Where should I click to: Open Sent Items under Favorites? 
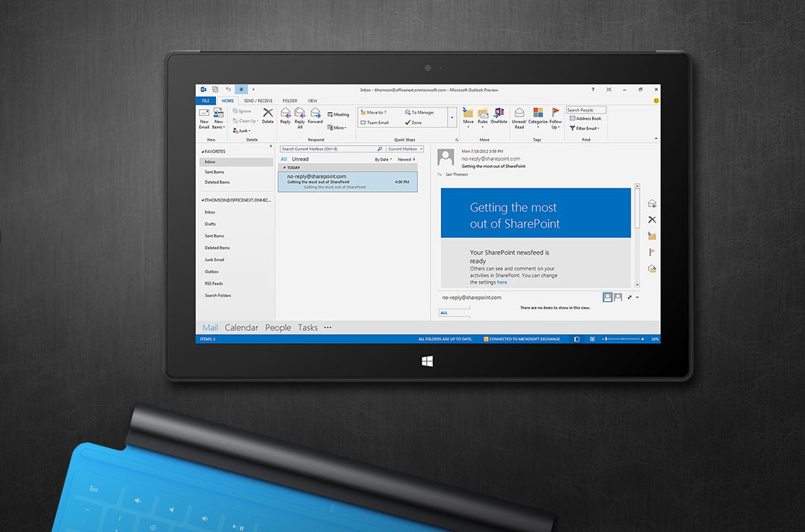point(214,172)
